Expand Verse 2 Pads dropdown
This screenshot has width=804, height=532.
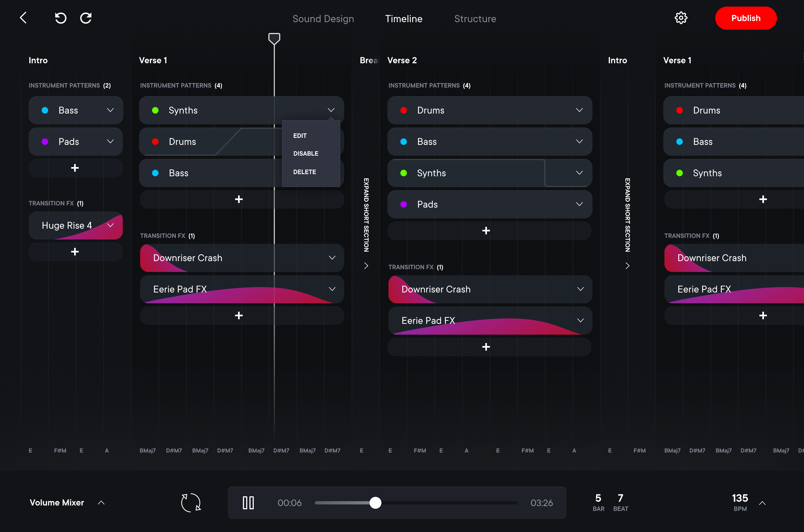pyautogui.click(x=579, y=204)
